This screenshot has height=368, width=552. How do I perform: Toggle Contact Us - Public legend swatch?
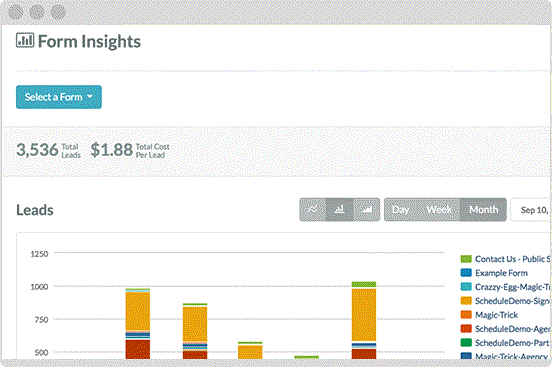tap(466, 259)
